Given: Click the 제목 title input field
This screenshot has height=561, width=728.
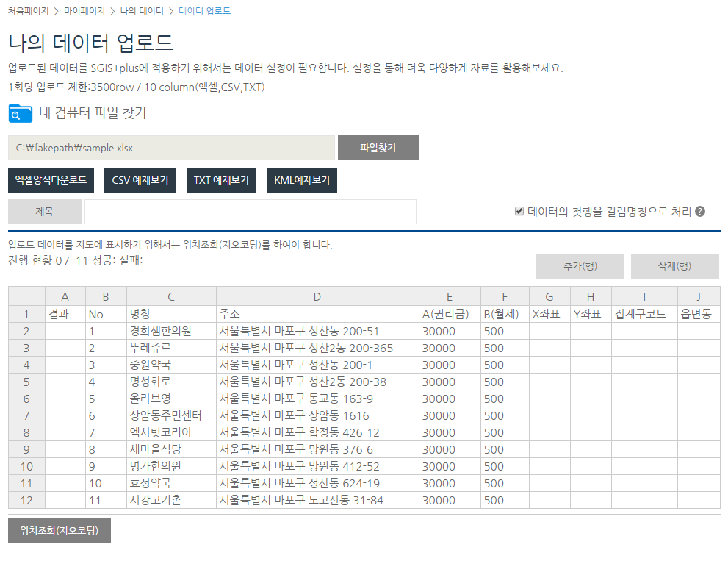Looking at the screenshot, I should pos(250,211).
